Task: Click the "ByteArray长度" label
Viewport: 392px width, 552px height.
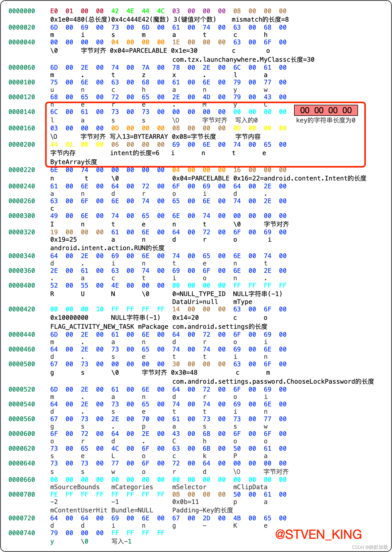Action: [x=74, y=162]
